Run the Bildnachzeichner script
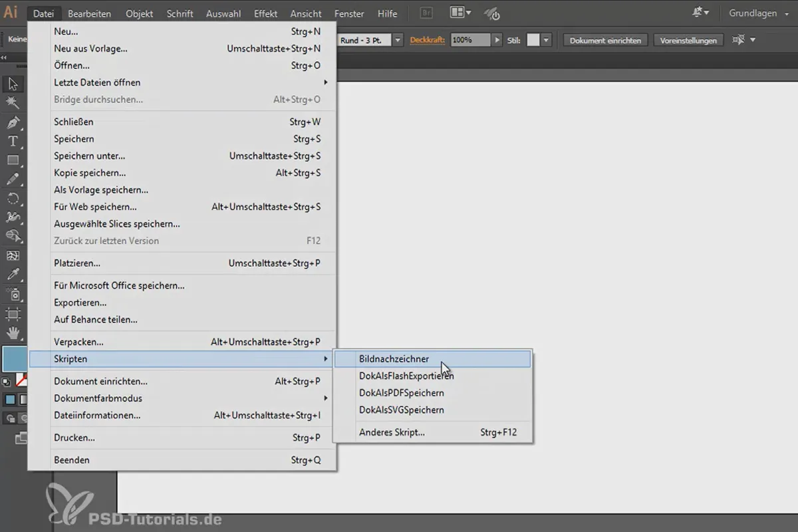 [x=432, y=359]
